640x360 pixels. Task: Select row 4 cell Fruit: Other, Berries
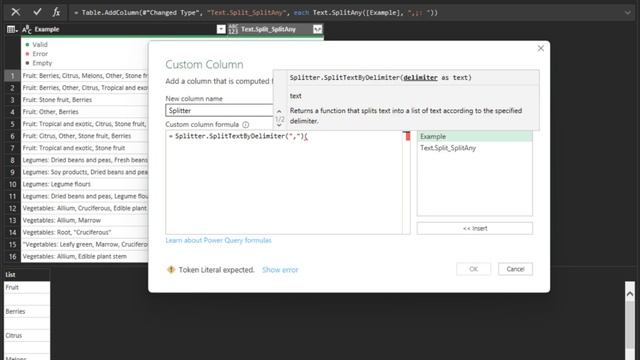pyautogui.click(x=85, y=112)
